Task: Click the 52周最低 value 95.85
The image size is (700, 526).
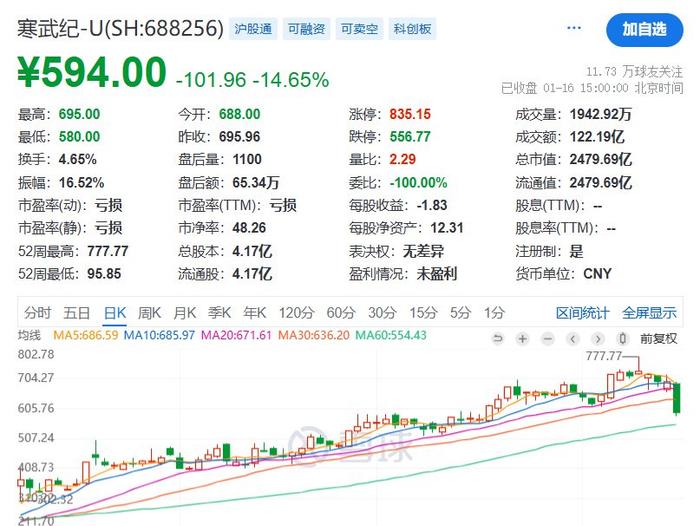Action: [x=104, y=274]
